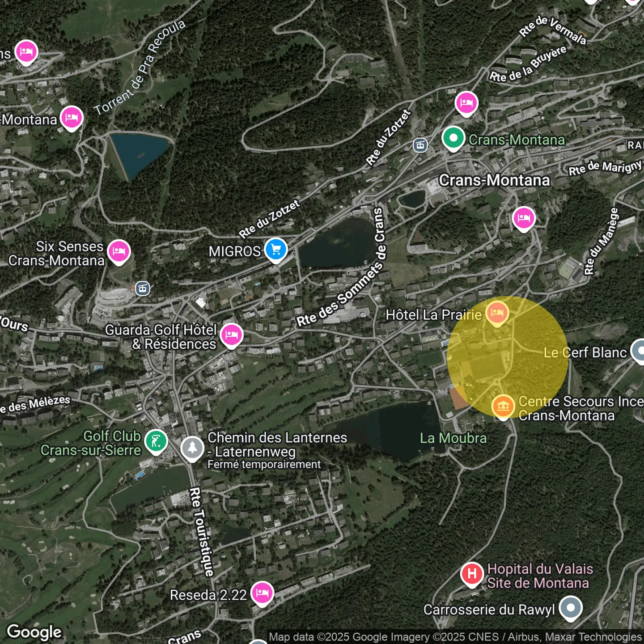Click the Golf Club Crans-sur-Sierre golf marker
Viewport: 644px width, 644px height.
point(156,441)
